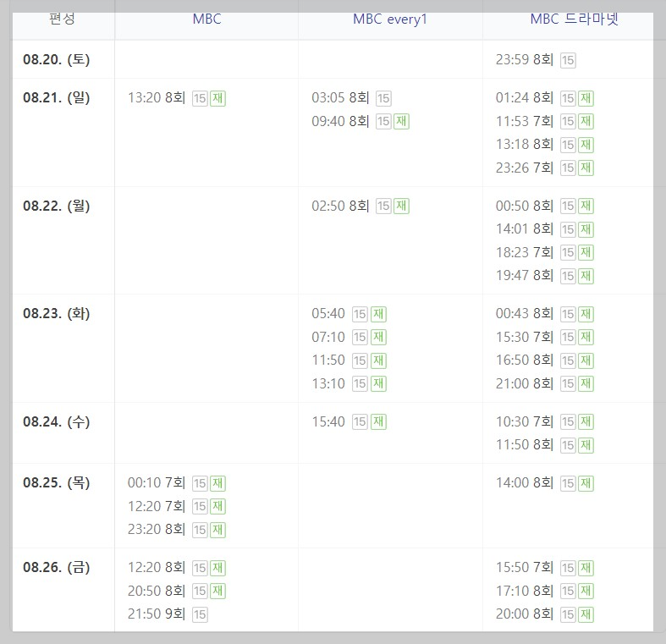Select the 08.26. (금) date label
This screenshot has height=644, width=666.
(x=57, y=568)
